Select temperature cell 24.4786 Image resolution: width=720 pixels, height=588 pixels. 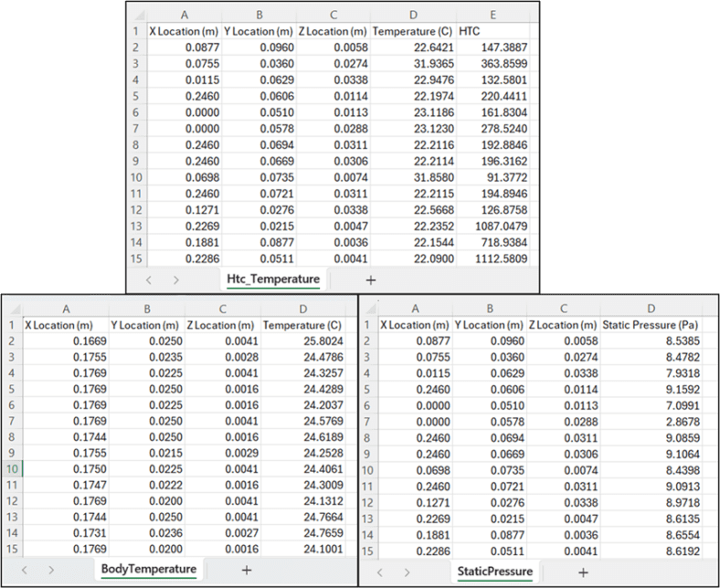(302, 357)
